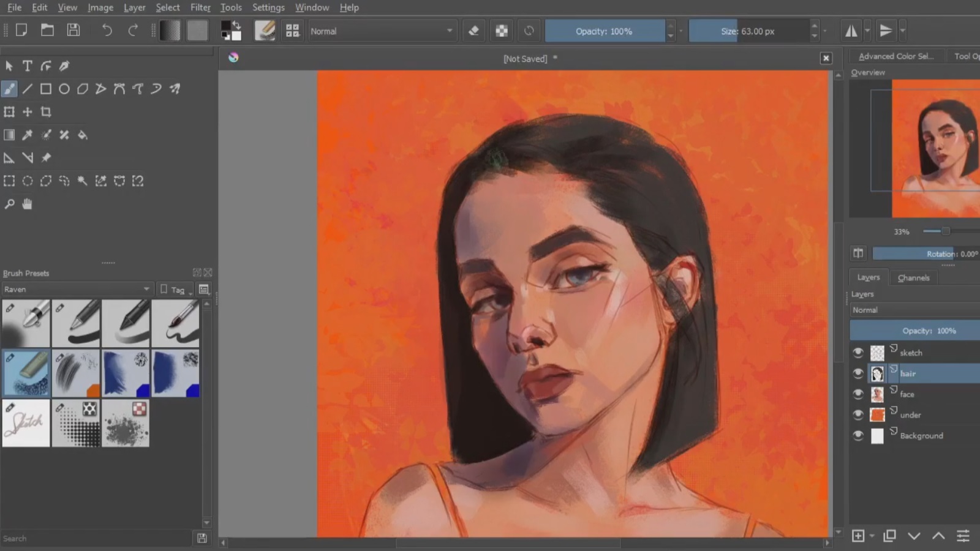980x551 pixels.
Task: Open an existing file via folder icon
Action: point(47,30)
